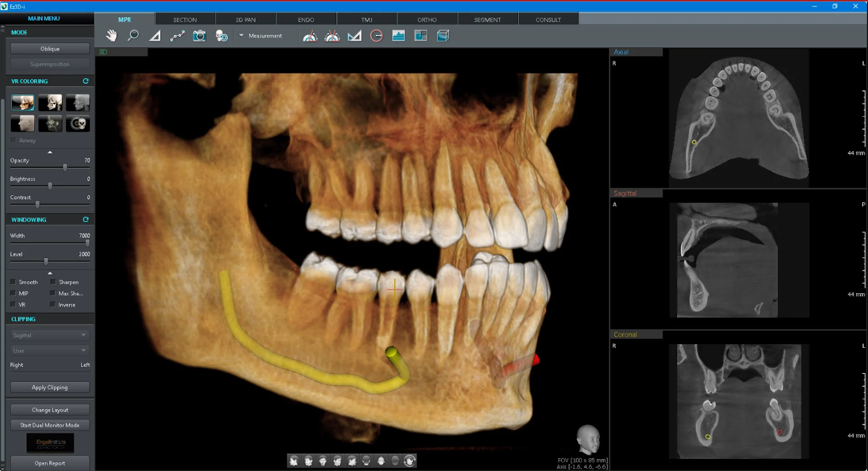The width and height of the screenshot is (868, 471).
Task: Switch to the ENDO tab
Action: pos(306,20)
